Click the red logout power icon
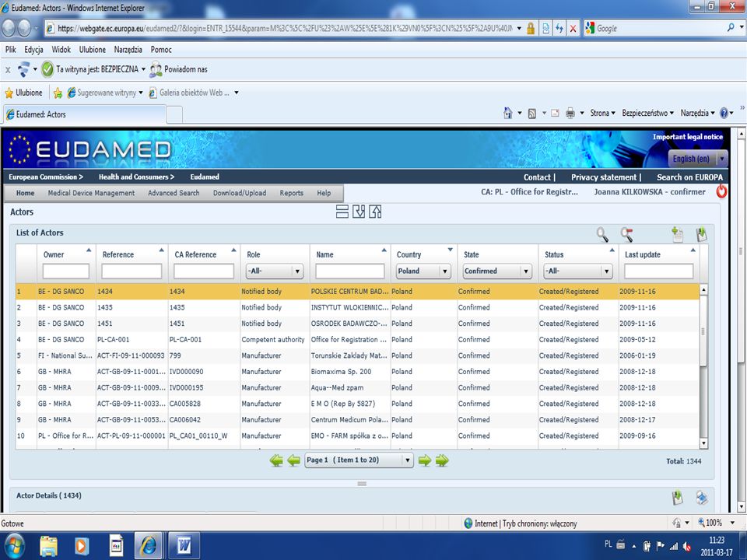This screenshot has height=560, width=747. 722,191
